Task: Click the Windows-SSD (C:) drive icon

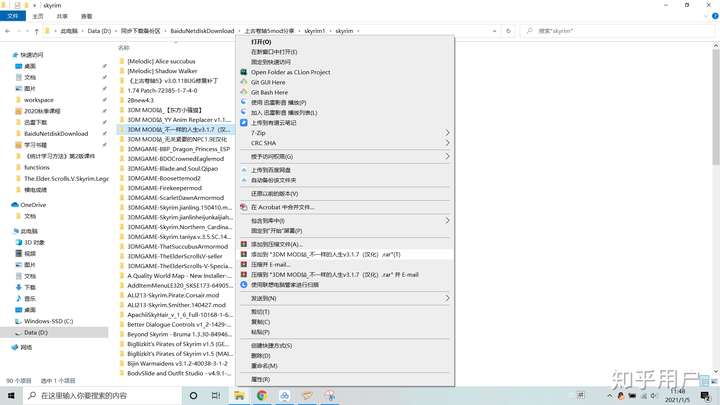Action: [x=19, y=321]
